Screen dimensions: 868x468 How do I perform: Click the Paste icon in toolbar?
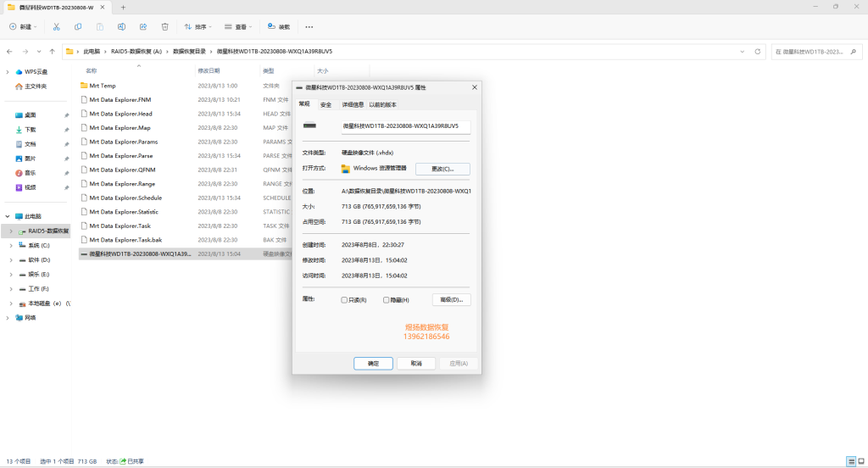(x=100, y=26)
